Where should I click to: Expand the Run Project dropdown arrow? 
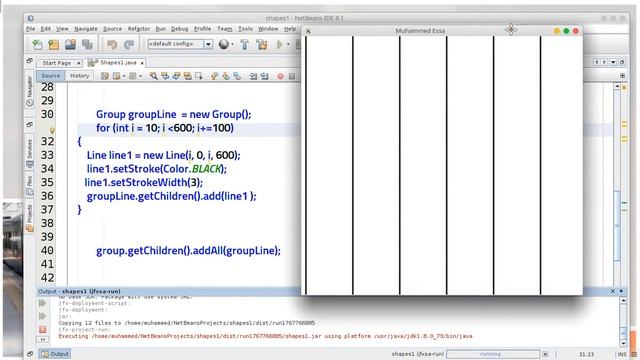288,44
